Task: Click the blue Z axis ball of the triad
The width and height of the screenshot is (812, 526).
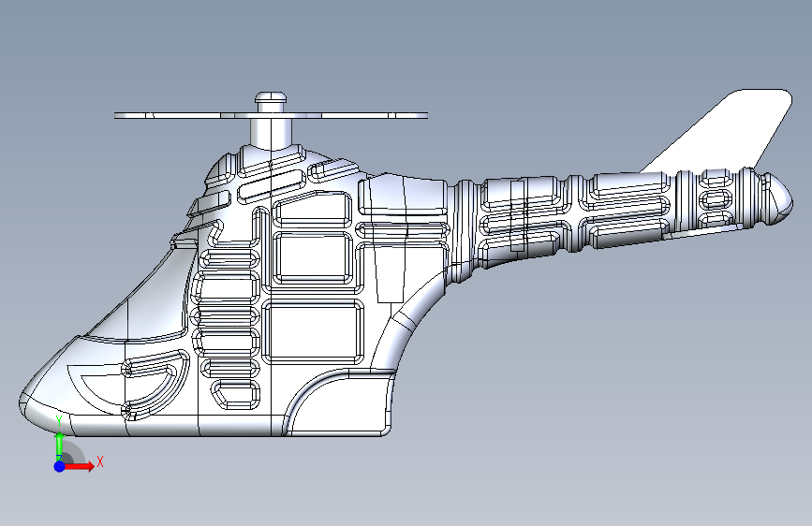Action: (x=60, y=466)
